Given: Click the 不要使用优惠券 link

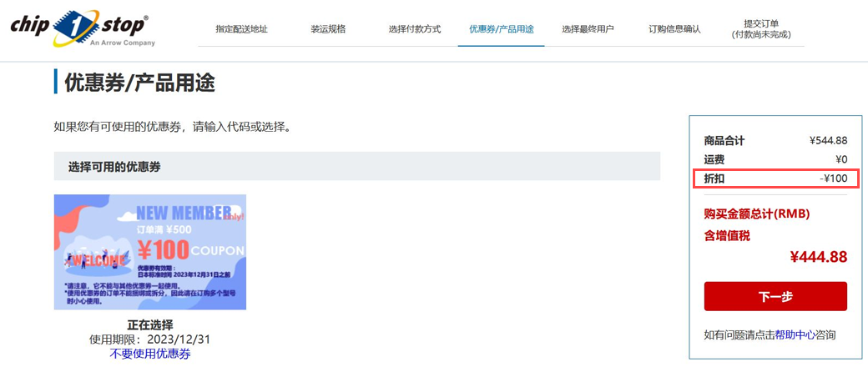Looking at the screenshot, I should tap(150, 354).
